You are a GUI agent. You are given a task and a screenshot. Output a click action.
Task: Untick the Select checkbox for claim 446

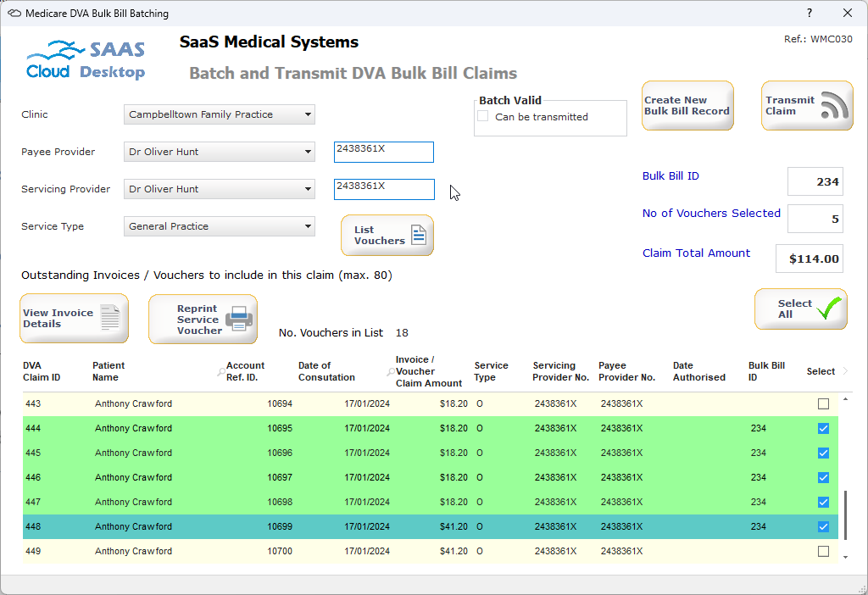tap(823, 478)
